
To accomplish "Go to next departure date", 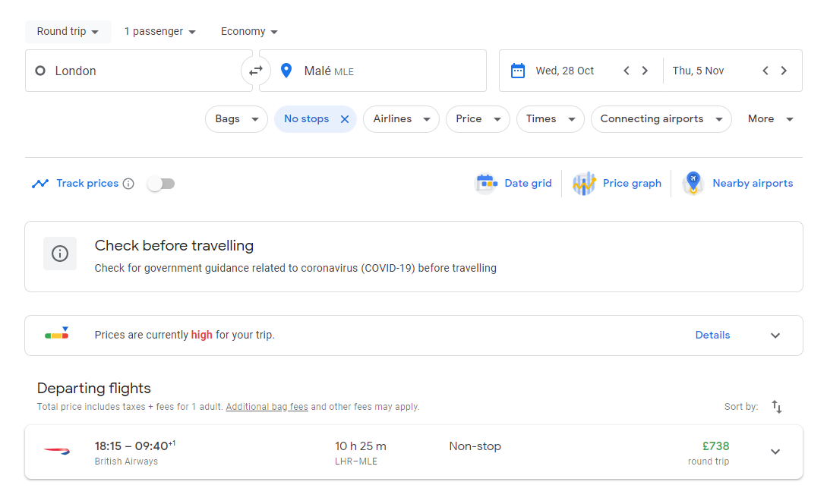I will pyautogui.click(x=645, y=71).
